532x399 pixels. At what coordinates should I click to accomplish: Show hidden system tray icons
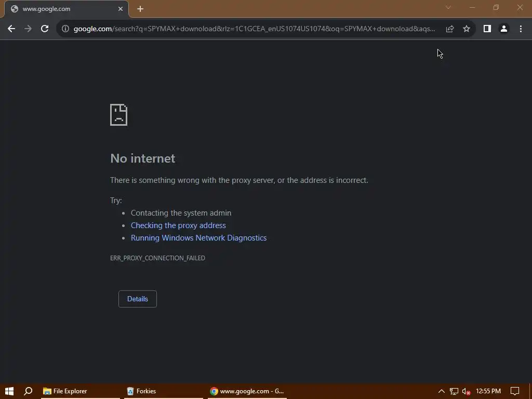(442, 391)
